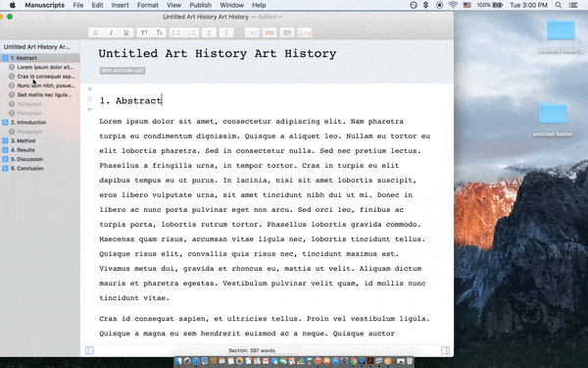Insert an equation with the Sigma button
This screenshot has height=368, width=588.
210,32
